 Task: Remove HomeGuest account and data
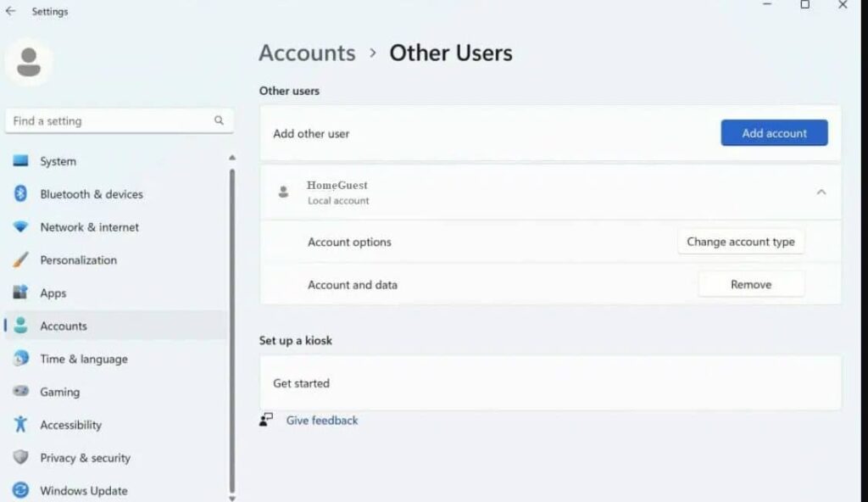pyautogui.click(x=751, y=284)
